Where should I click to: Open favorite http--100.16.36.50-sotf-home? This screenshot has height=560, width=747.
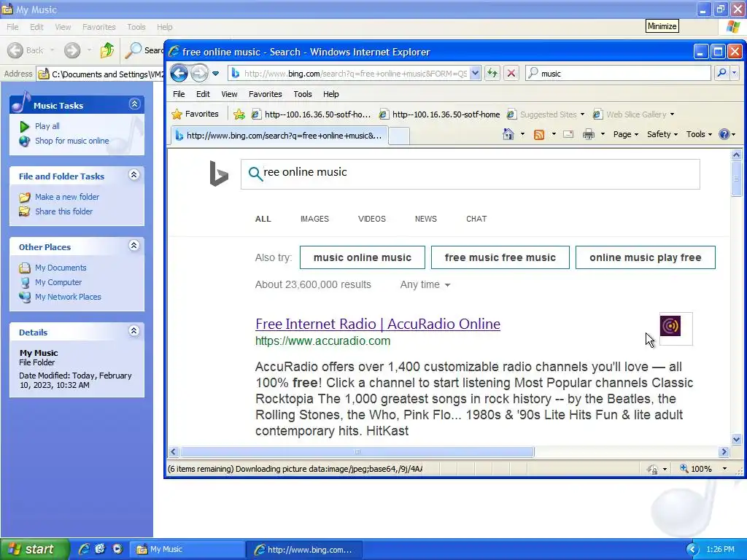pyautogui.click(x=440, y=114)
